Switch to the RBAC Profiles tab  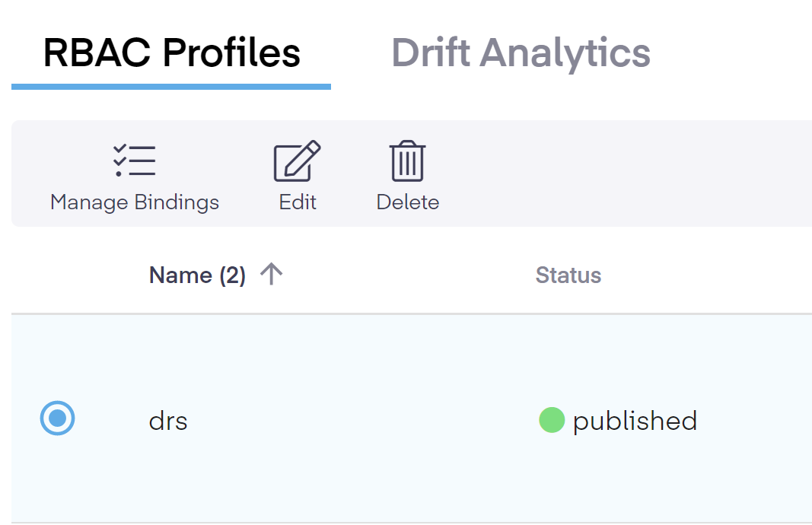171,53
